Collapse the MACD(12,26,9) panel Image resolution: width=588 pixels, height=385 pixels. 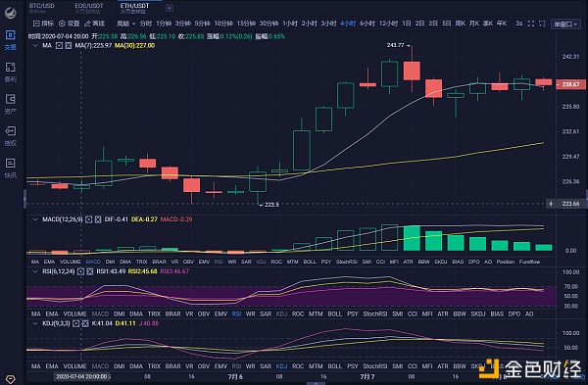click(x=35, y=219)
